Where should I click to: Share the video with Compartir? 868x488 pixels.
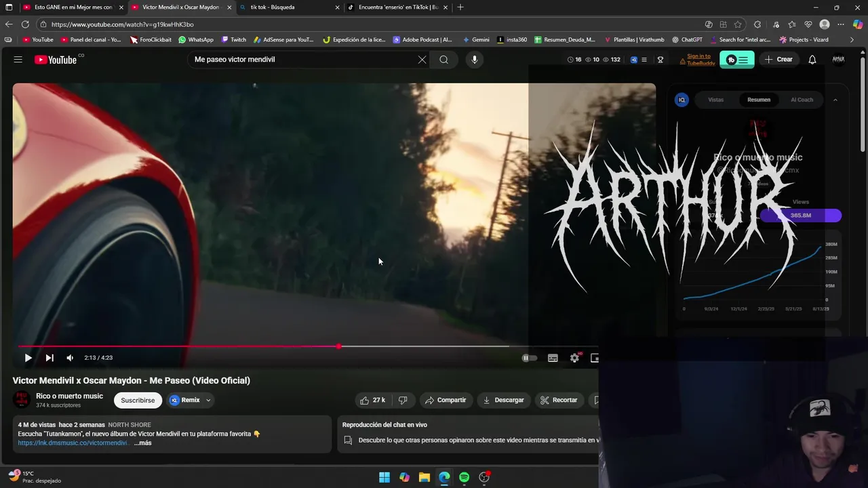[x=446, y=400]
